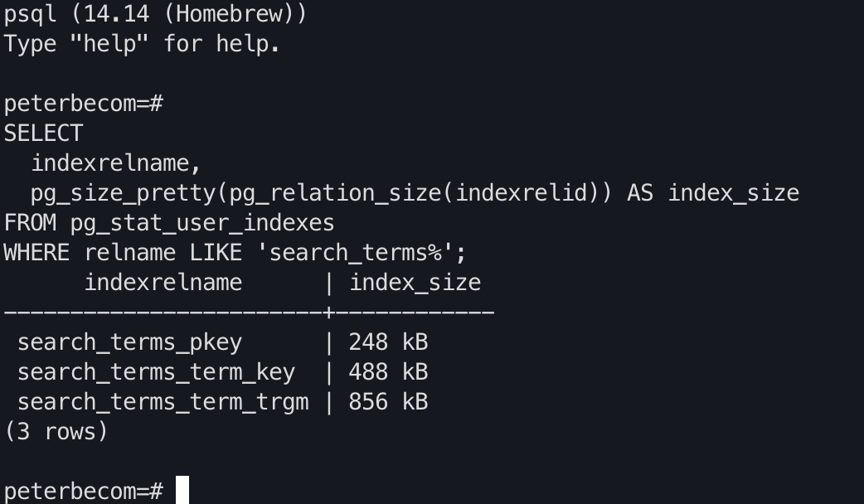This screenshot has height=504, width=864.
Task: Select the search_terms_term_key index name
Action: click(x=156, y=372)
